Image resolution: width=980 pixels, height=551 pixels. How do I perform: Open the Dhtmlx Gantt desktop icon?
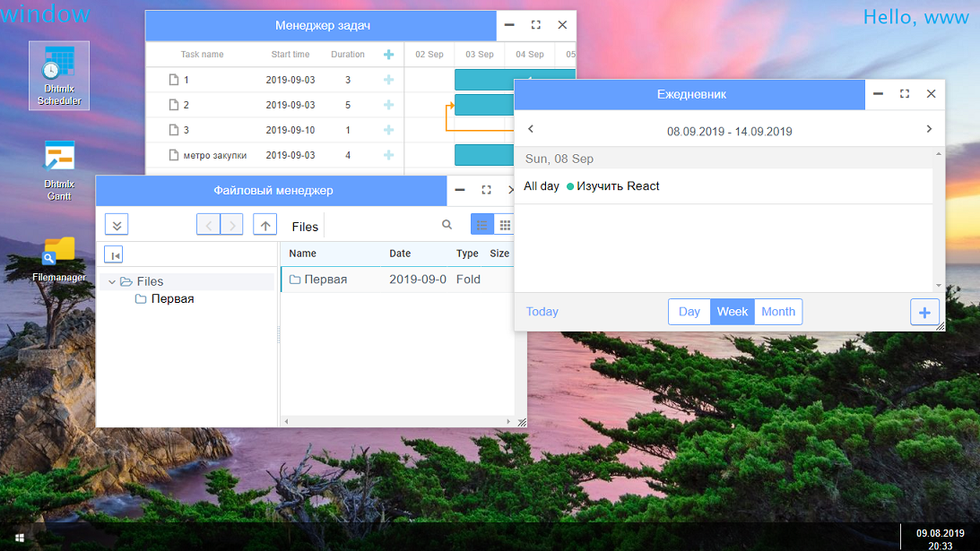tap(59, 170)
